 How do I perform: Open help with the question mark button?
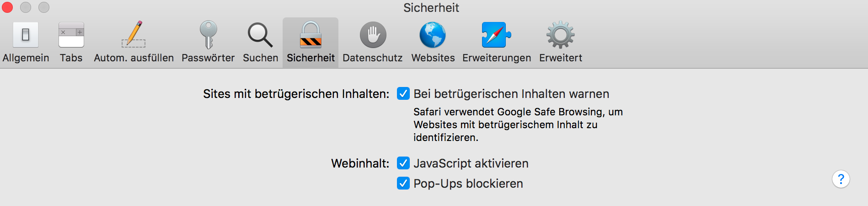841,179
